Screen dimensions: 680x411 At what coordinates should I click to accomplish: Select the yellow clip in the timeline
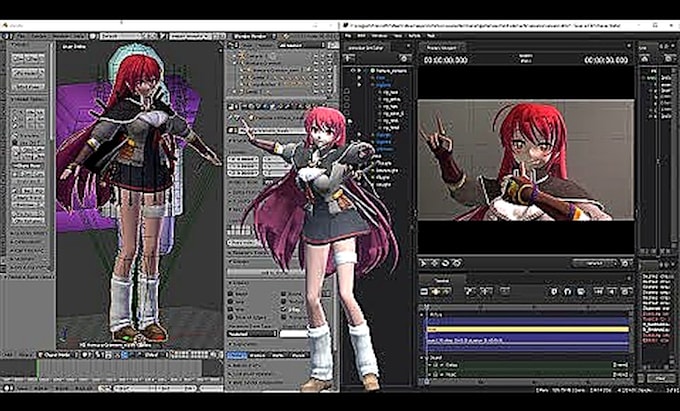click(528, 329)
